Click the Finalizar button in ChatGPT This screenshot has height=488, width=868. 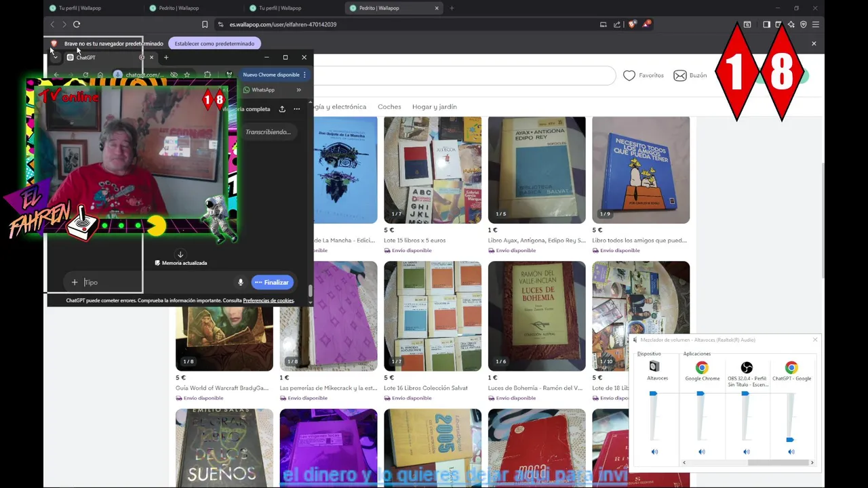[x=272, y=282]
